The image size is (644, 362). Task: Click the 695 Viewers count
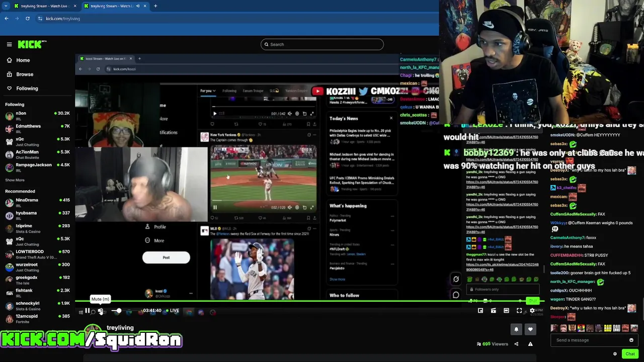tap(493, 344)
